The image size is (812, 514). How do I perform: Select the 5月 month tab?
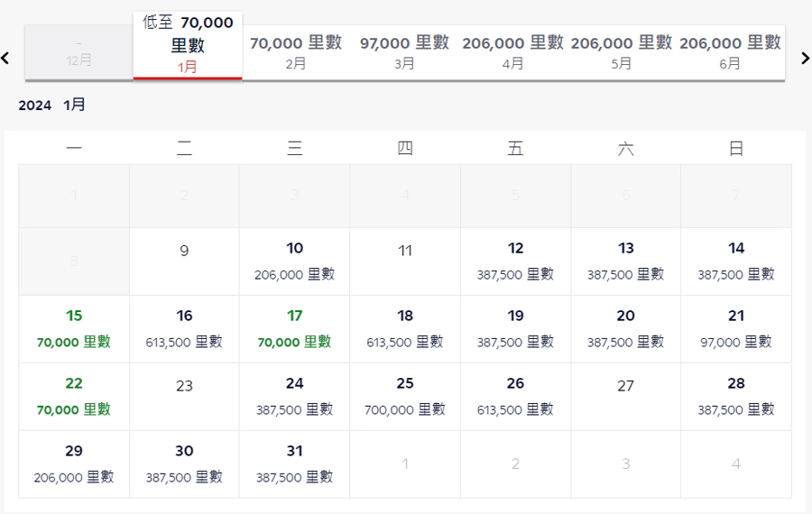(622, 52)
